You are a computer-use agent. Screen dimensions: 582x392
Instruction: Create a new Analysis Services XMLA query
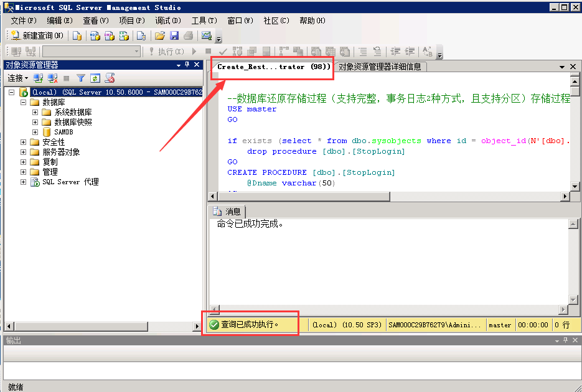click(x=124, y=35)
